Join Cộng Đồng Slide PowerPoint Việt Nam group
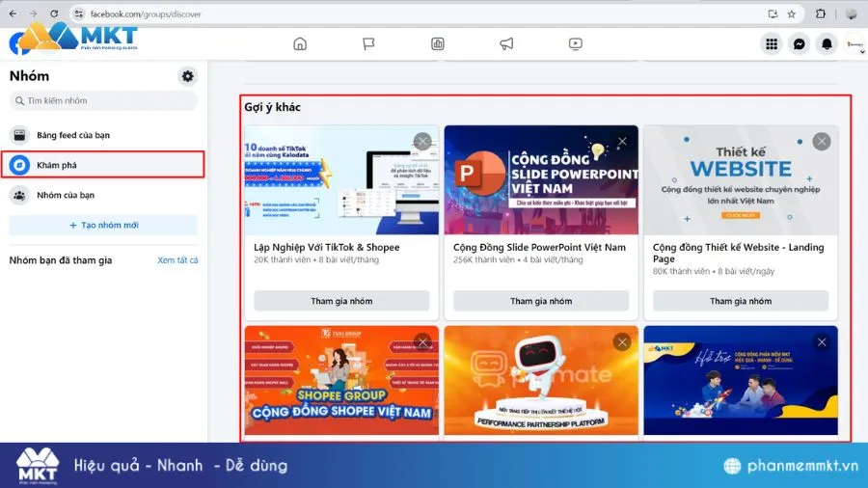The image size is (868, 488). [x=541, y=301]
